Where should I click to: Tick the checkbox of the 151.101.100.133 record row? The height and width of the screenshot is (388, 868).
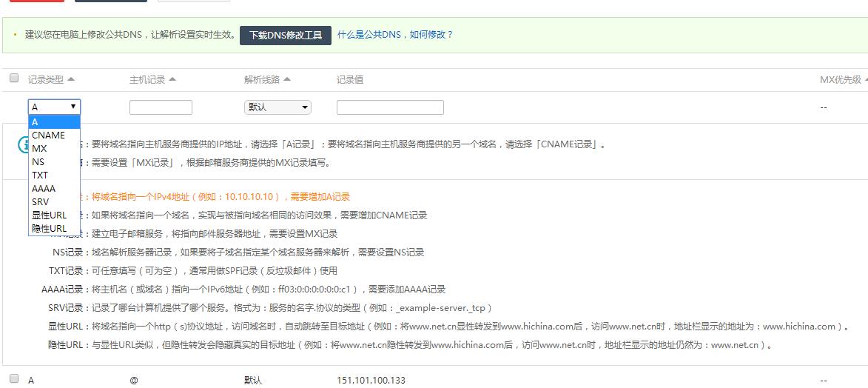click(x=14, y=379)
